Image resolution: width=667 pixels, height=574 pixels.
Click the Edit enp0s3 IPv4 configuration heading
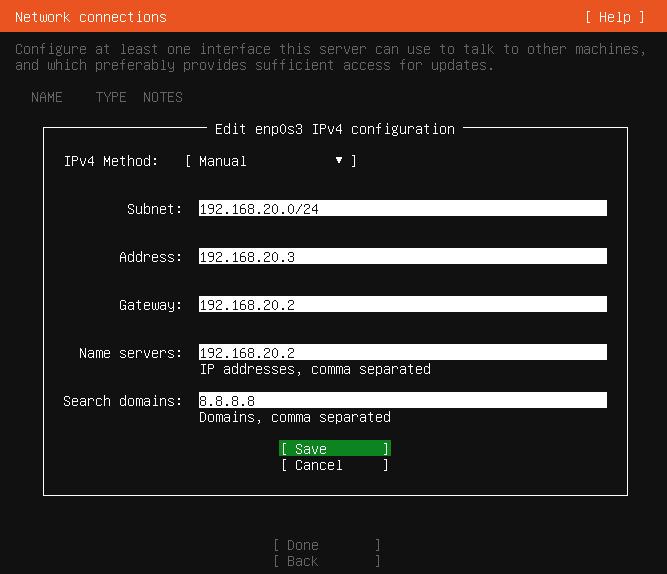(334, 129)
